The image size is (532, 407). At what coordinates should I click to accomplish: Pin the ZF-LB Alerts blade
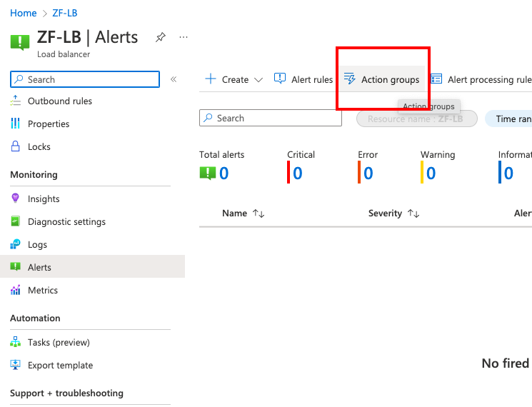161,37
